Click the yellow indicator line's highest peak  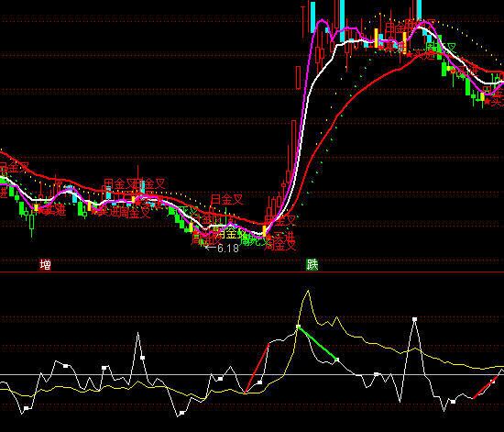[x=308, y=291]
